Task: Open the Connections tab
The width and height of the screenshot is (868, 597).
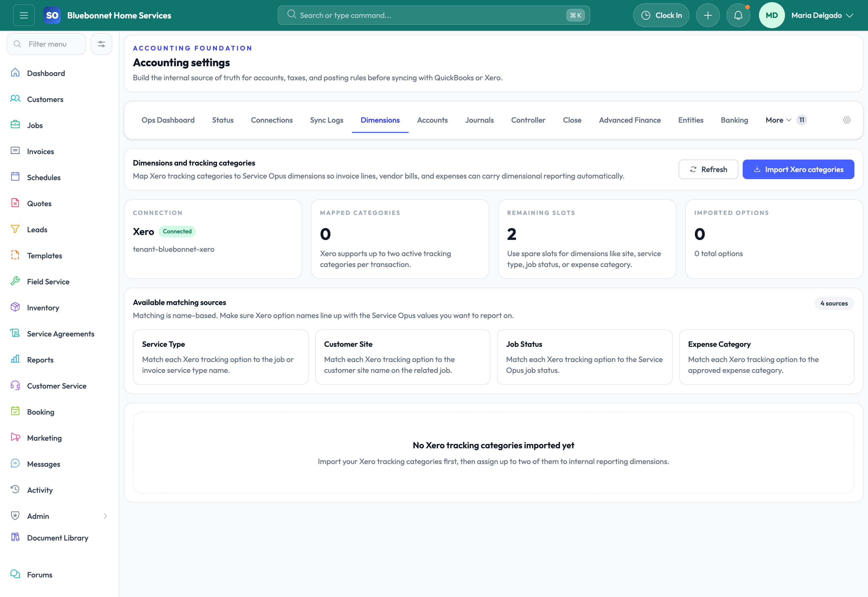Action: click(x=272, y=120)
